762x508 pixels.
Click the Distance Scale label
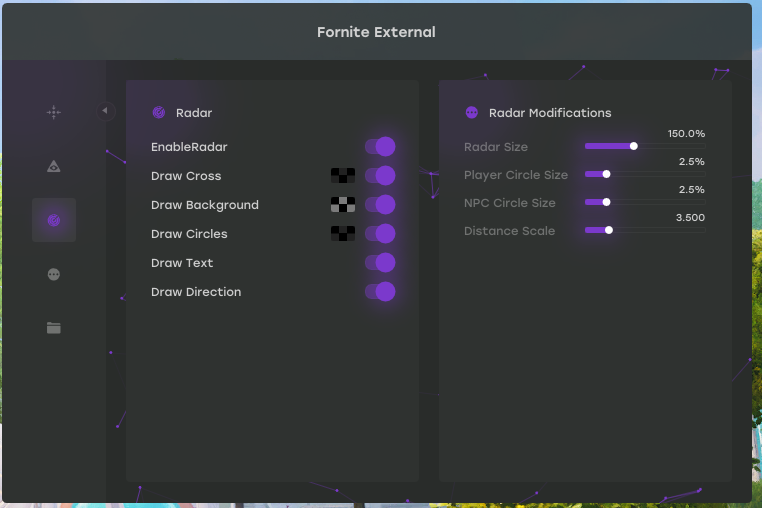[x=509, y=231]
